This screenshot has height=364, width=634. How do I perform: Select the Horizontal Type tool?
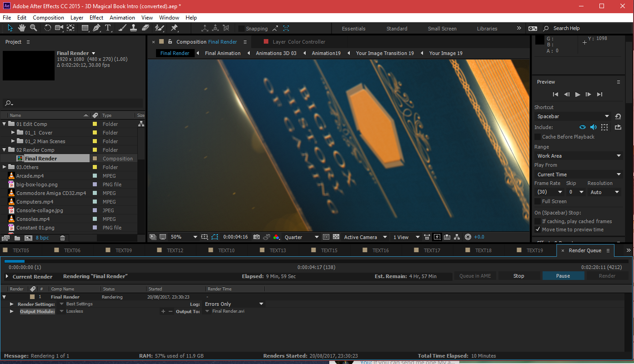click(x=108, y=28)
